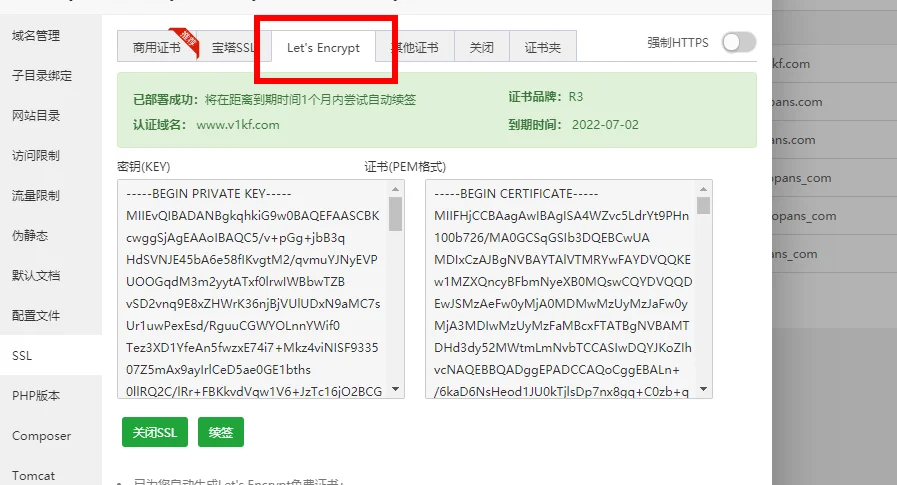Image resolution: width=897 pixels, height=485 pixels.
Task: Open the 访问限制 sidebar item
Action: [36, 156]
